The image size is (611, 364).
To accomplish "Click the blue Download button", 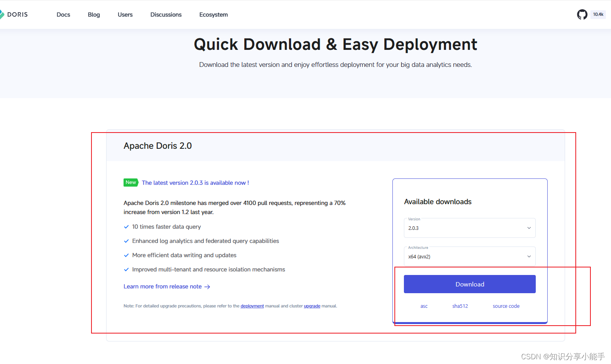I will (x=470, y=284).
